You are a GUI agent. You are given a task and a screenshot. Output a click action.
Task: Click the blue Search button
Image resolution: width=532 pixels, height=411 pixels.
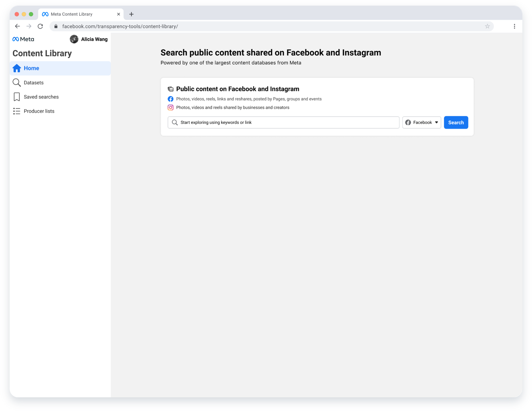(456, 122)
